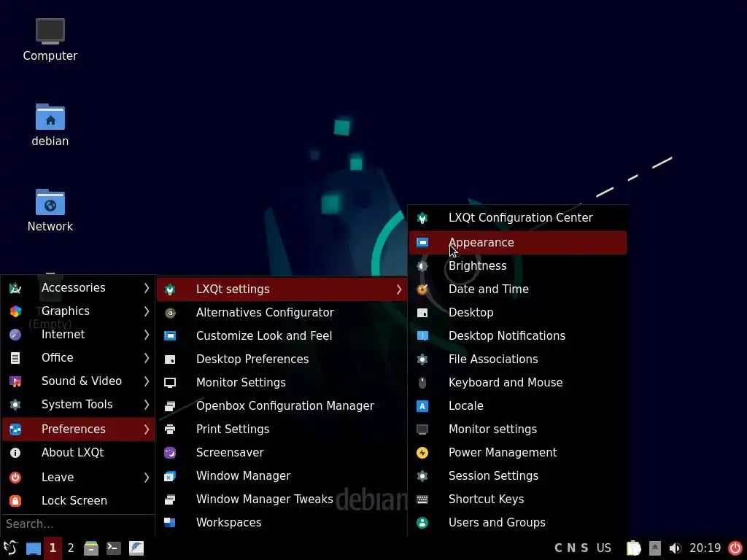Screen dimensions: 747x560
Task: Open LXQt Configuration Center
Action: click(x=518, y=218)
